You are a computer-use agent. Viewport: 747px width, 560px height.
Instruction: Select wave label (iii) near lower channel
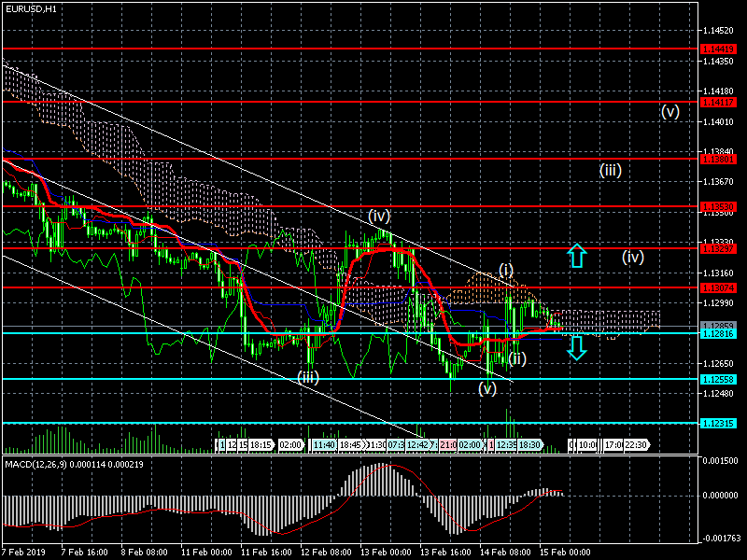tap(308, 377)
